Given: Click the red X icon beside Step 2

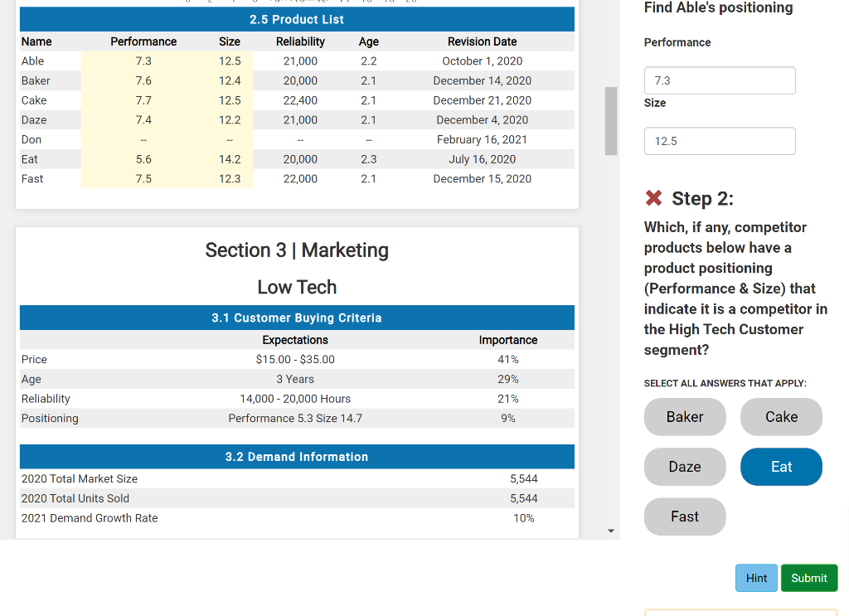Looking at the screenshot, I should pyautogui.click(x=653, y=198).
